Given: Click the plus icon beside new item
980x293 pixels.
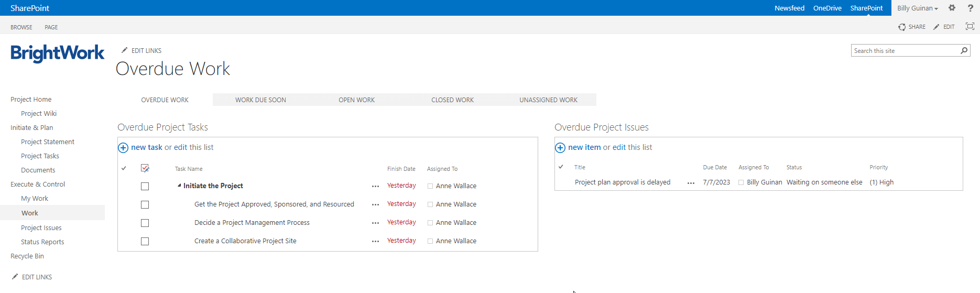Looking at the screenshot, I should pyautogui.click(x=560, y=148).
